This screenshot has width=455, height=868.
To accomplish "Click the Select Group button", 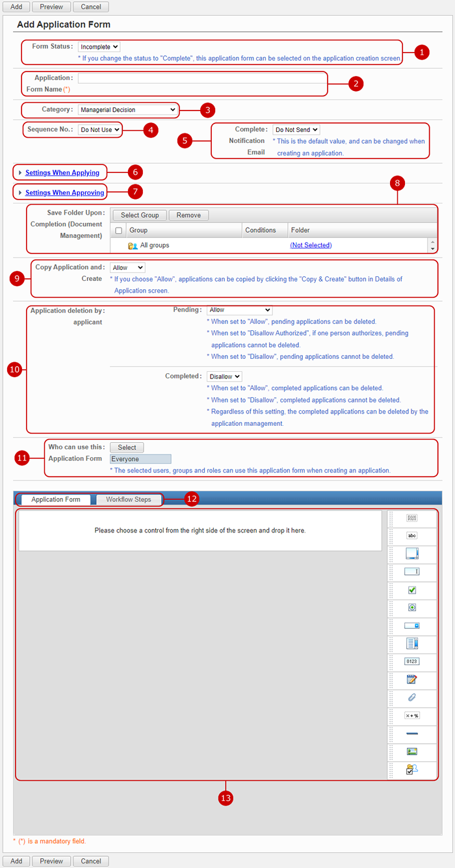I will click(140, 215).
